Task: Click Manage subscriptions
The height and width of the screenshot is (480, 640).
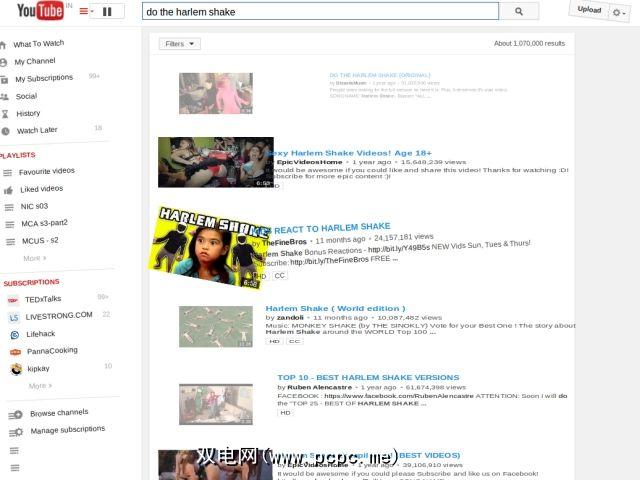Action: pyautogui.click(x=68, y=430)
